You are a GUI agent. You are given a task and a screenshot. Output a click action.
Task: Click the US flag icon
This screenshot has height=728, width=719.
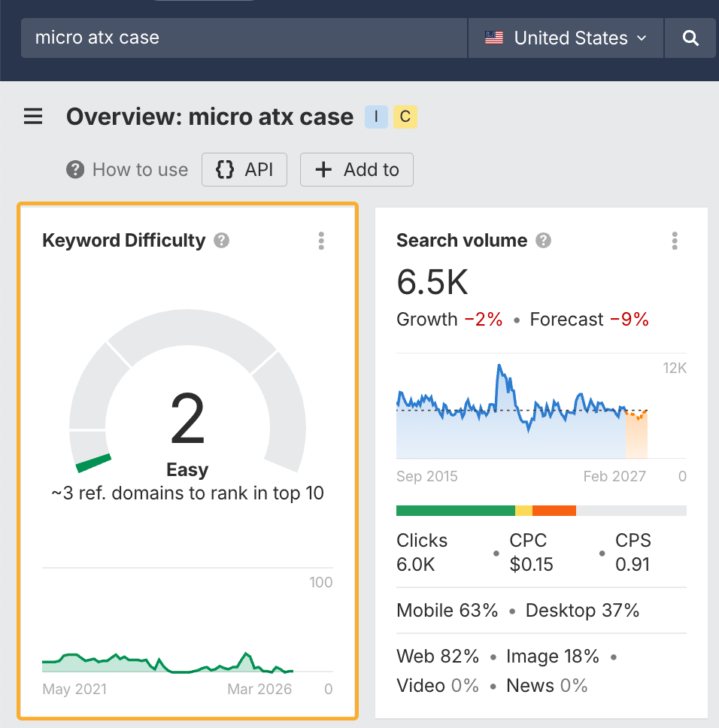click(x=493, y=38)
